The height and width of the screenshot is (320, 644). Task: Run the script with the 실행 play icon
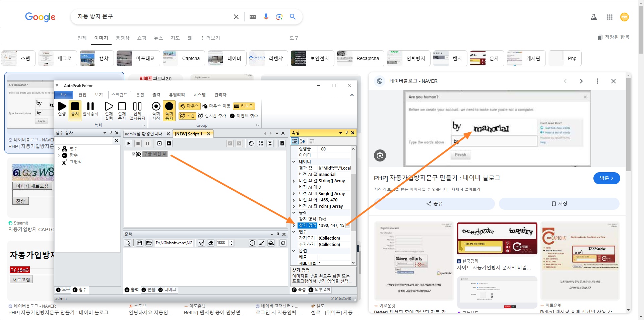[x=62, y=109]
